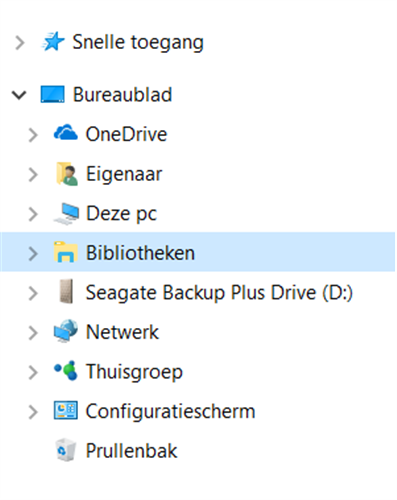Viewport: 397px width, 500px height.
Task: Select the Thuisgroep label
Action: tap(134, 371)
